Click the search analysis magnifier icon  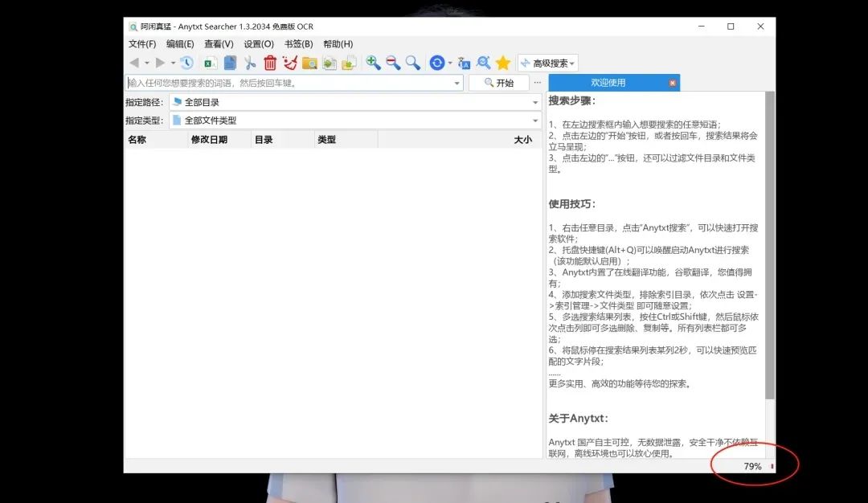tap(483, 63)
